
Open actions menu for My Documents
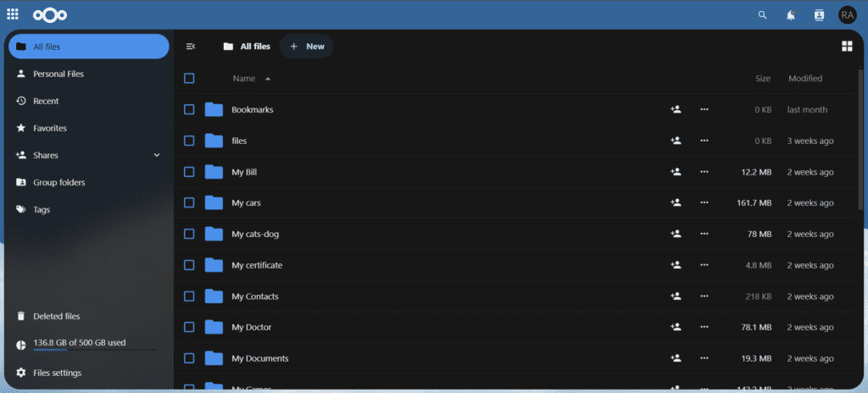click(x=704, y=358)
